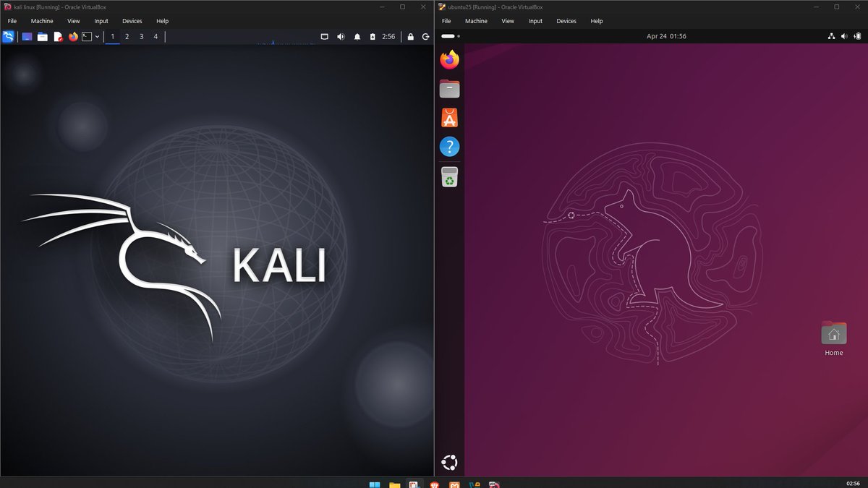Click the Ubuntu network status icon
Viewport: 868px width, 488px height.
(x=832, y=36)
